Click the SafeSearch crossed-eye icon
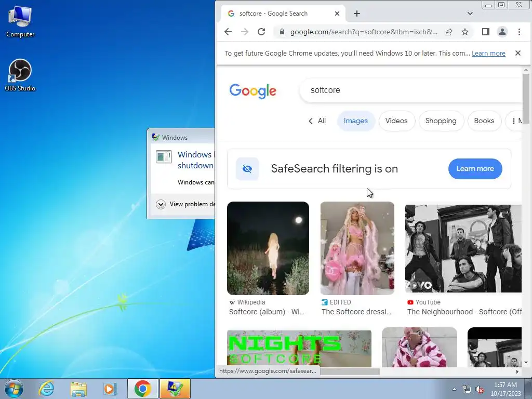 click(x=247, y=169)
